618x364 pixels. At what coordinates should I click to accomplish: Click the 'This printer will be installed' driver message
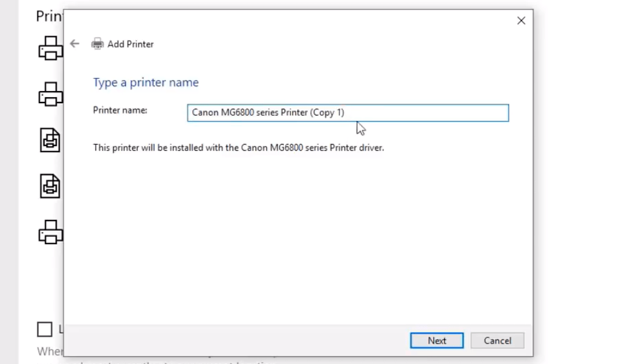coord(238,148)
